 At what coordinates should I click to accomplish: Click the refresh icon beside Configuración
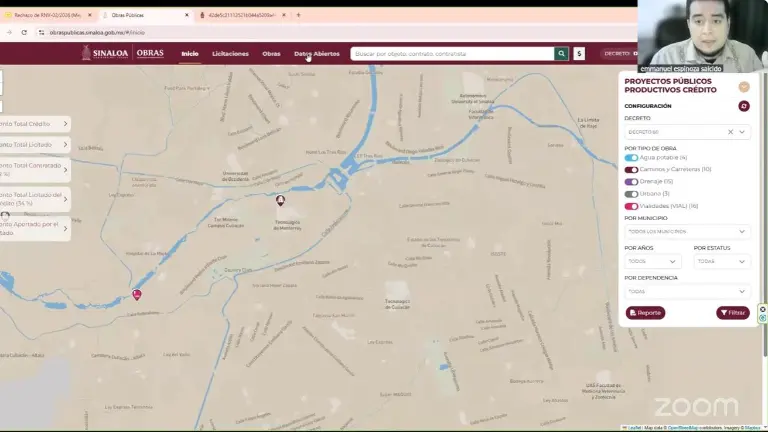tap(744, 106)
